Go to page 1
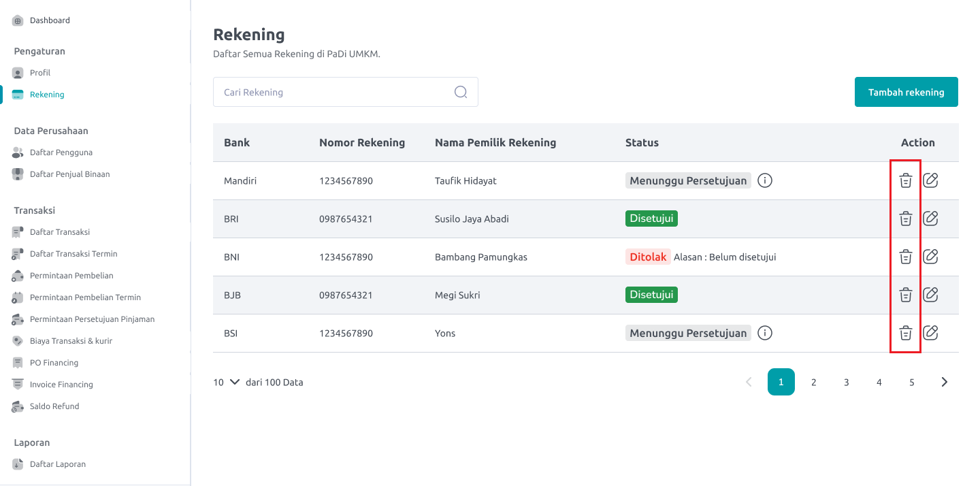The image size is (980, 486). pyautogui.click(x=781, y=383)
